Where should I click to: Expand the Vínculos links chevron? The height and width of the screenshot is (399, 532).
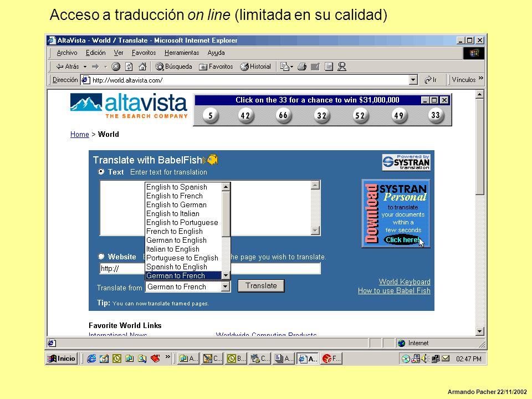click(x=481, y=78)
